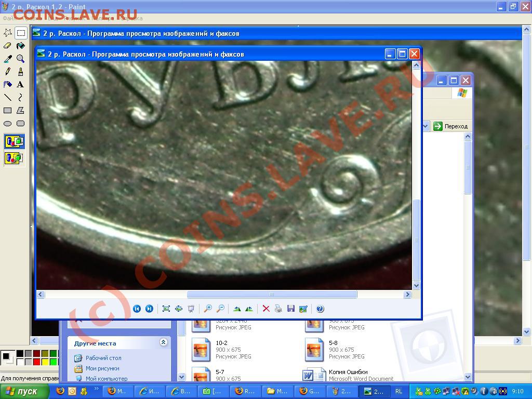Click the 'Переход' go button
The image size is (532, 399).
pyautogui.click(x=450, y=126)
